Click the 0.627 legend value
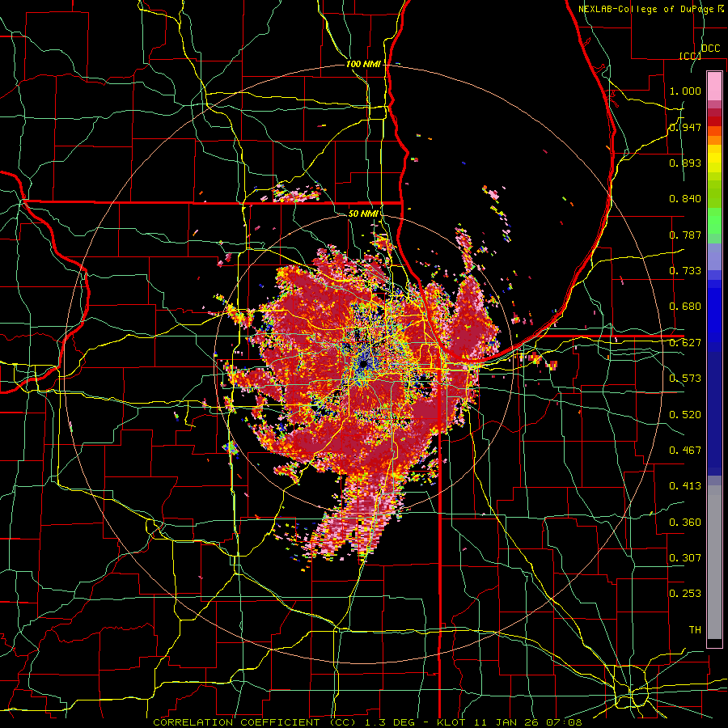Image resolution: width=728 pixels, height=728 pixels. (685, 343)
